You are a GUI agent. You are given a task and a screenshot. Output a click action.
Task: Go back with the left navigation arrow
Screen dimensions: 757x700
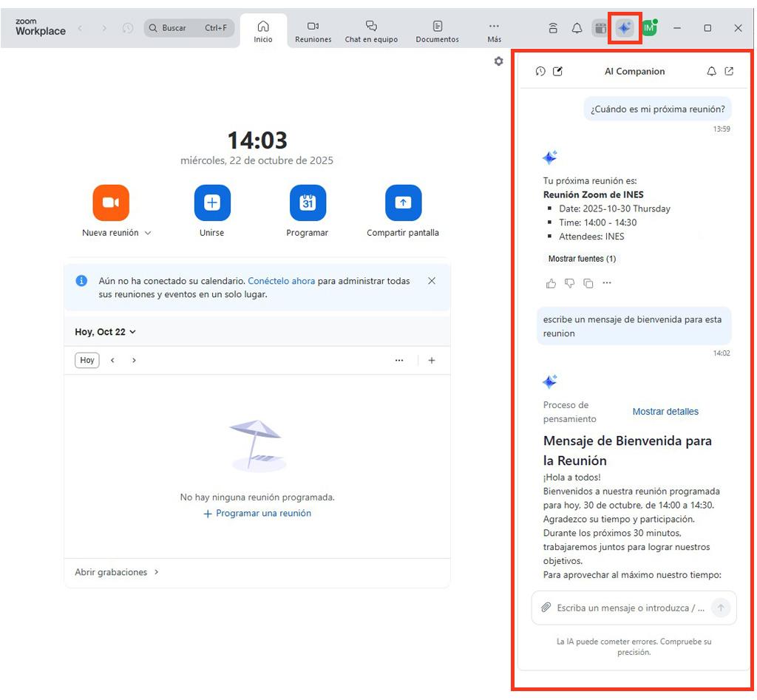coord(80,28)
